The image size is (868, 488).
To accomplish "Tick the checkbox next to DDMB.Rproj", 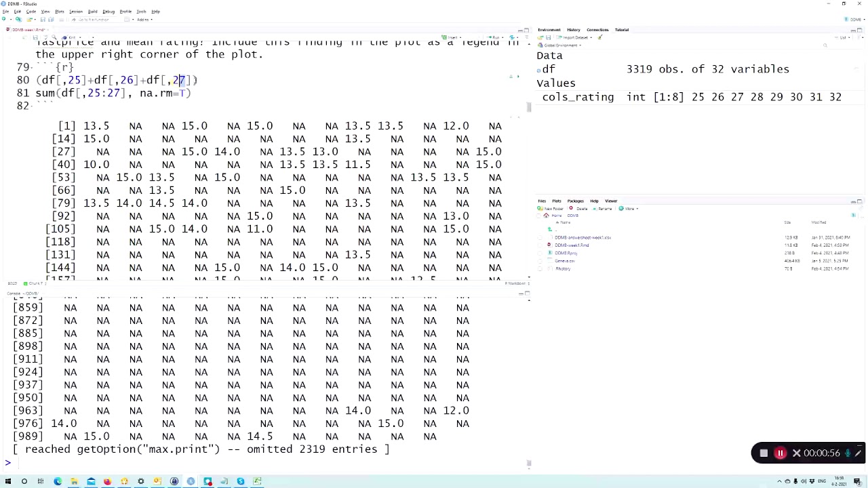I will tap(540, 253).
